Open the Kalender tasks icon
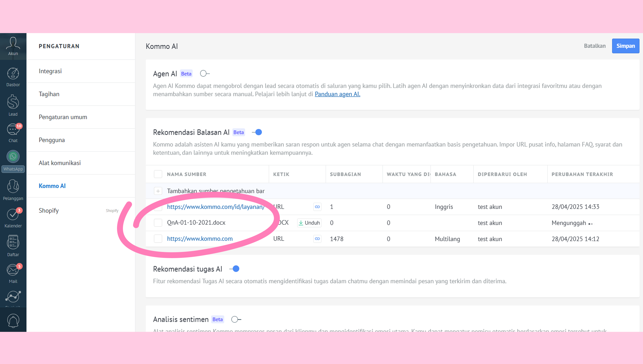The width and height of the screenshot is (643, 364). [13, 218]
